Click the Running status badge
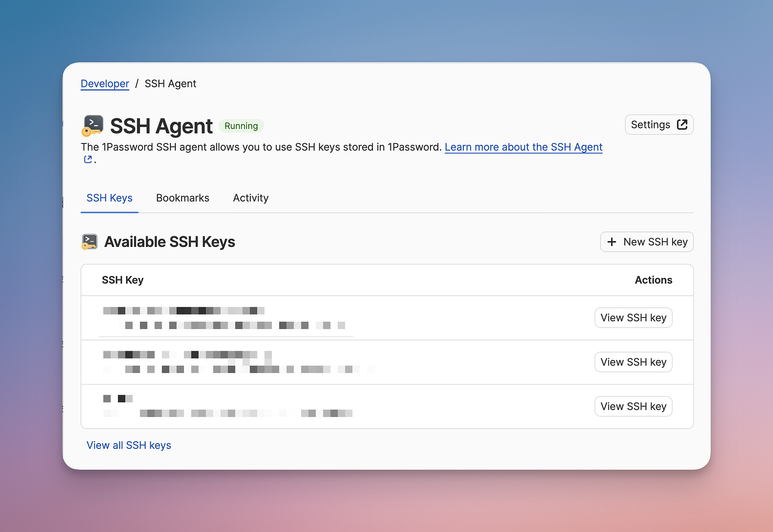This screenshot has width=773, height=532. click(x=241, y=126)
